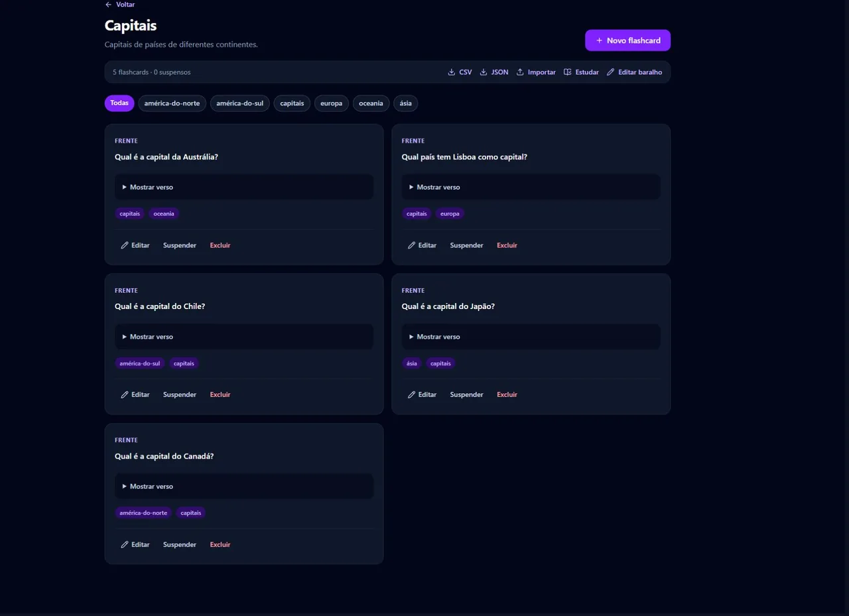
Task: Click the Voltar link text
Action: point(125,5)
